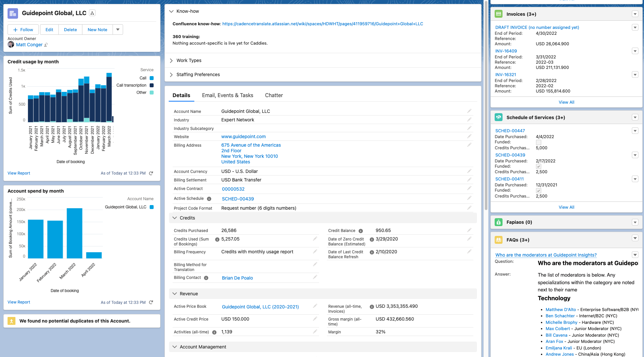The height and width of the screenshot is (357, 644).
Task: Refresh the Account spend by month chart
Action: pyautogui.click(x=151, y=302)
